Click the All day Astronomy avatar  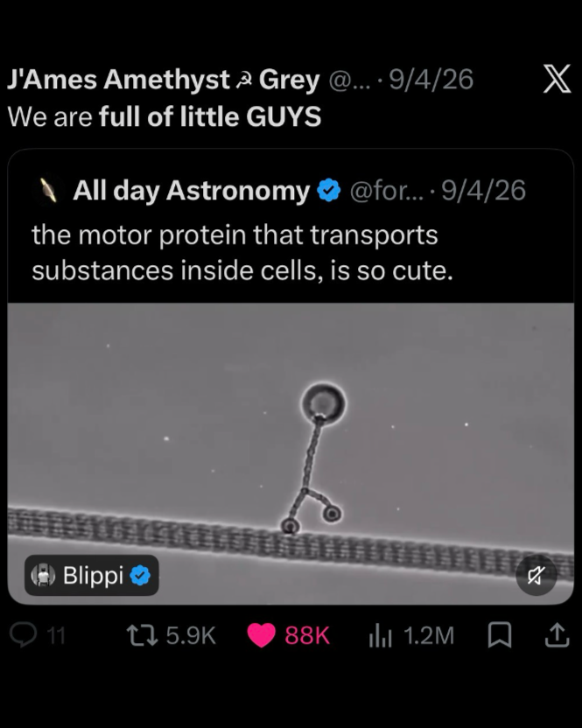point(50,191)
